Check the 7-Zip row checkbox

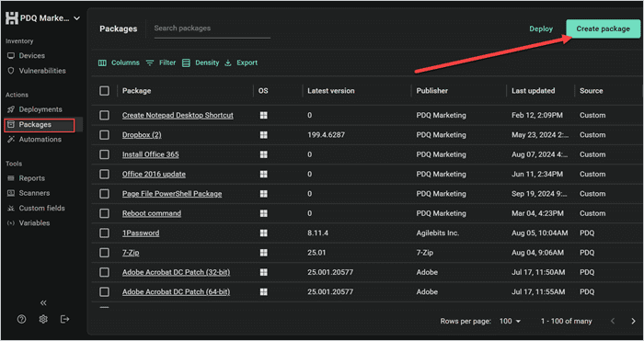click(x=104, y=253)
